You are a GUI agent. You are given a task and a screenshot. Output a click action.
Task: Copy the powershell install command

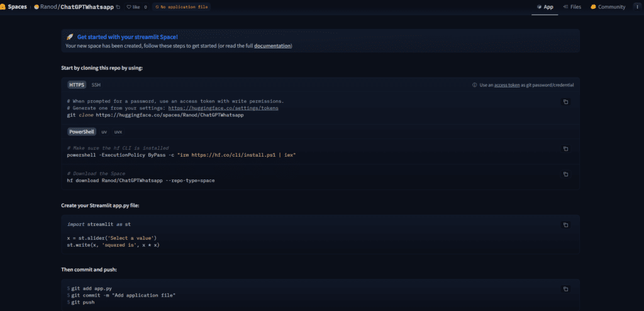565,149
